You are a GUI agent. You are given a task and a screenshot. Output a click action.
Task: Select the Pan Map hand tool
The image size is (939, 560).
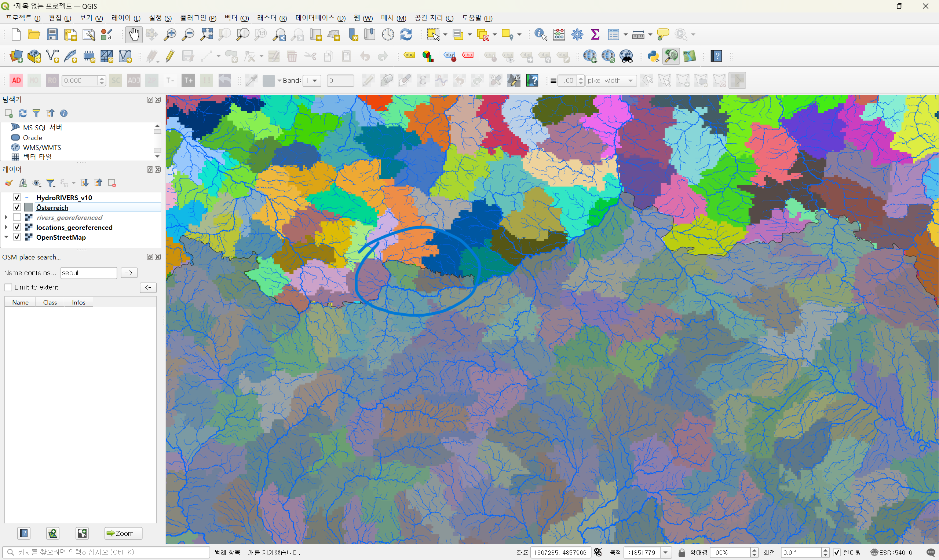pos(134,35)
